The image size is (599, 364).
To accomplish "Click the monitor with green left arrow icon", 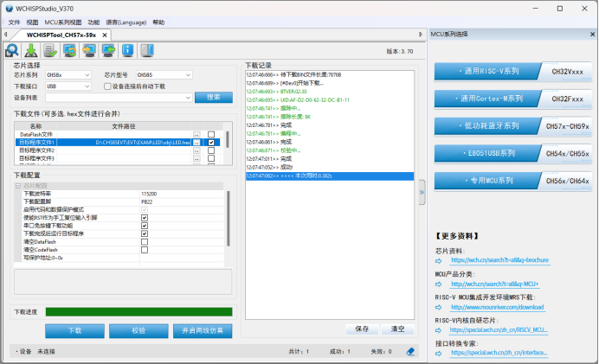I will (108, 50).
